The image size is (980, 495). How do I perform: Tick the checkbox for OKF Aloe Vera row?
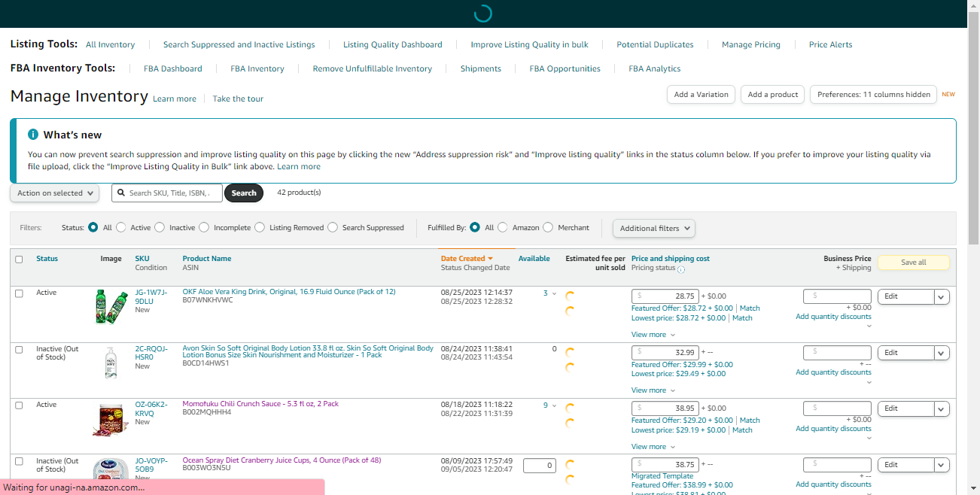pos(20,293)
